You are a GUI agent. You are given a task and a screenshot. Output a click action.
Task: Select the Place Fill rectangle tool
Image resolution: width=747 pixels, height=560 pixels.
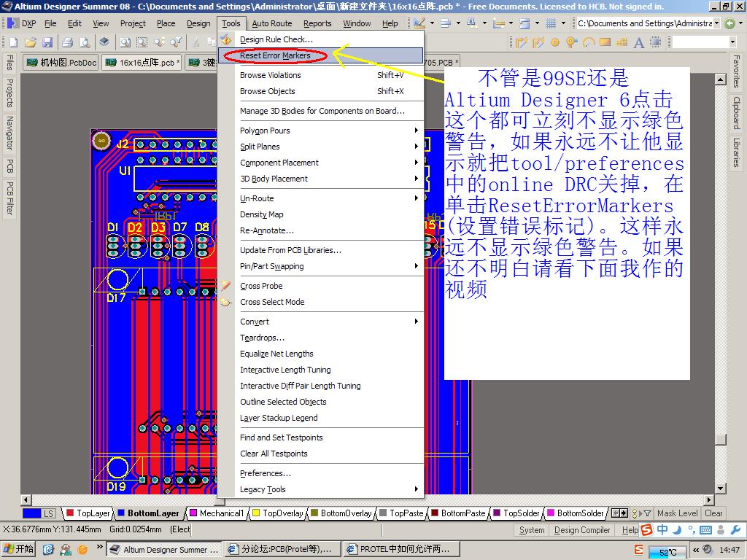pos(605,42)
